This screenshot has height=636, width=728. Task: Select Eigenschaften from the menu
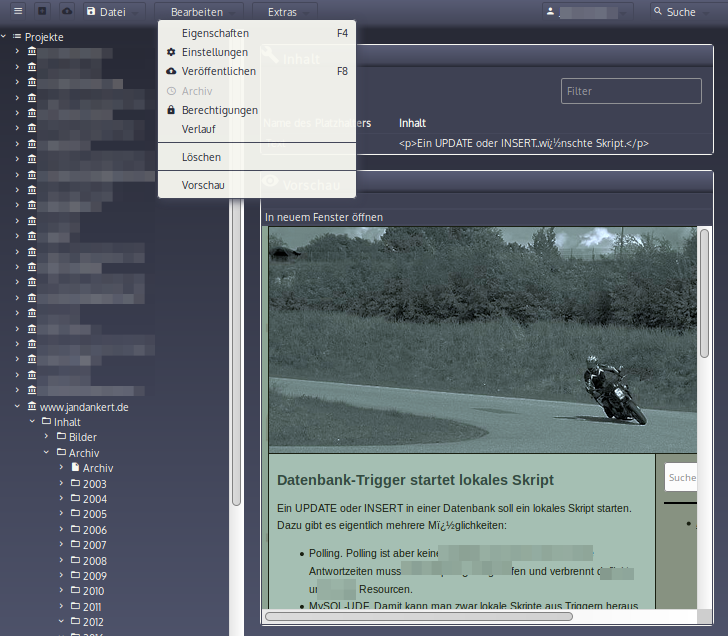(257, 33)
